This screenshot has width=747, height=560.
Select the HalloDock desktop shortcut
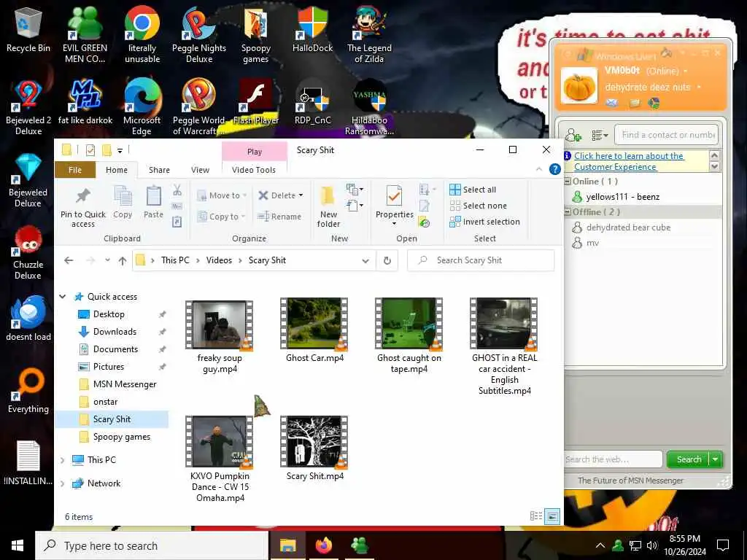[x=312, y=31]
